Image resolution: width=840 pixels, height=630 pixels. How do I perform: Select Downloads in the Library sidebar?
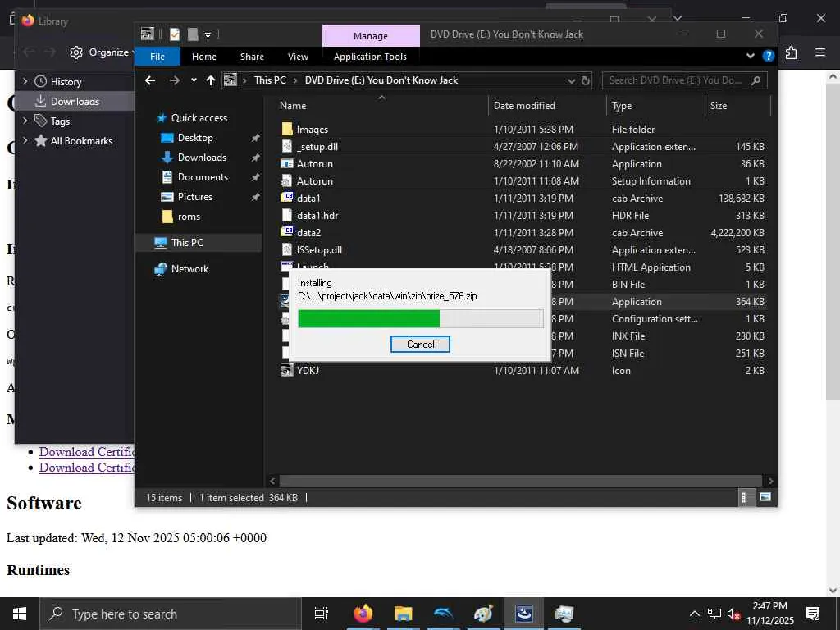[x=74, y=101]
